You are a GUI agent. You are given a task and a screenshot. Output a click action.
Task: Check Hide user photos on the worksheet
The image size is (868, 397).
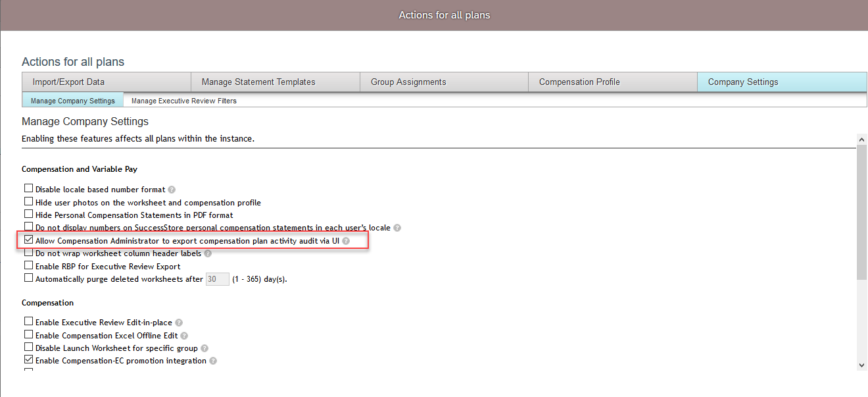pyautogui.click(x=28, y=201)
